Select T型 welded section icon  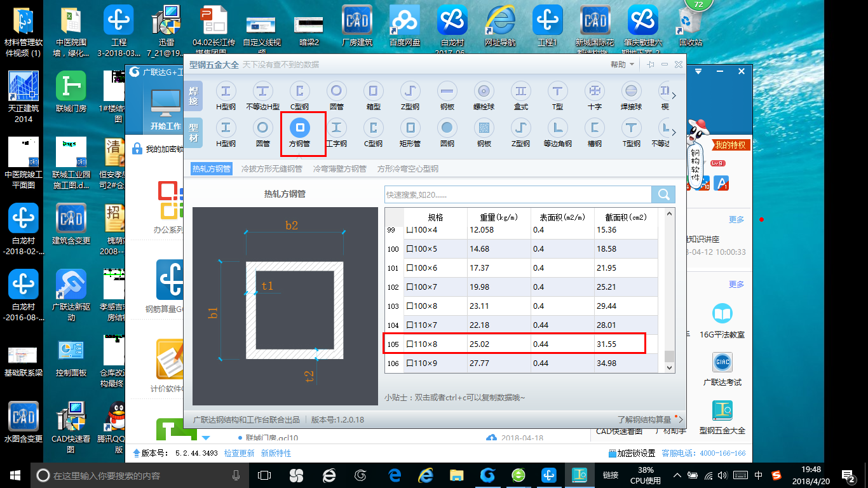pos(558,97)
